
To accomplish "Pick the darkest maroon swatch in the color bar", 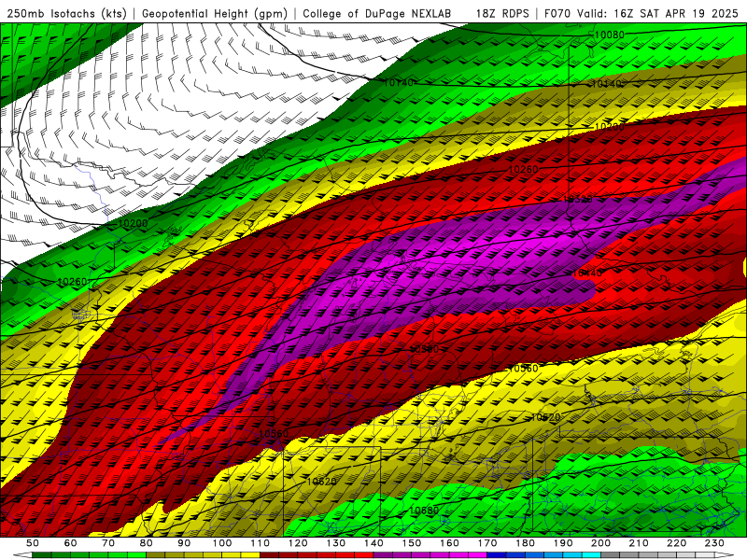I will tap(269, 554).
